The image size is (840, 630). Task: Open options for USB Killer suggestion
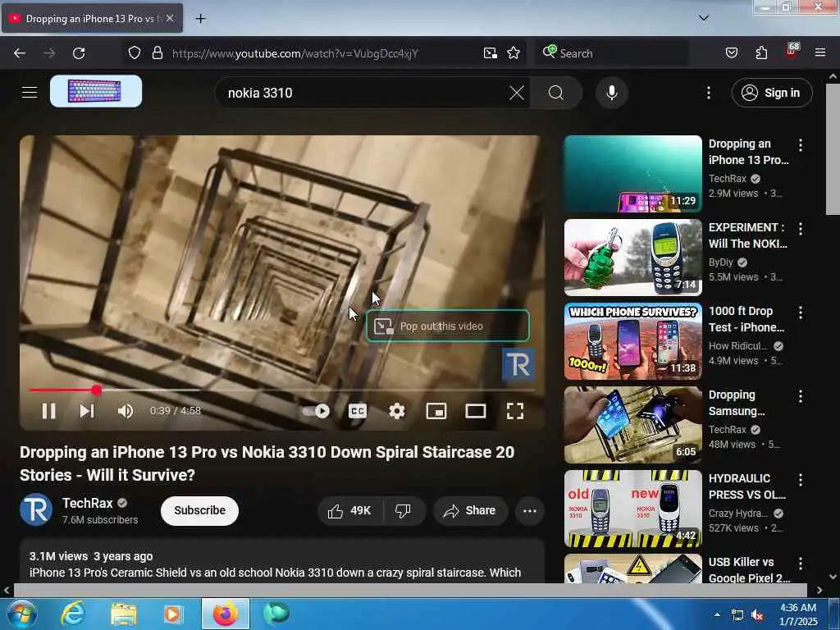[x=800, y=563]
